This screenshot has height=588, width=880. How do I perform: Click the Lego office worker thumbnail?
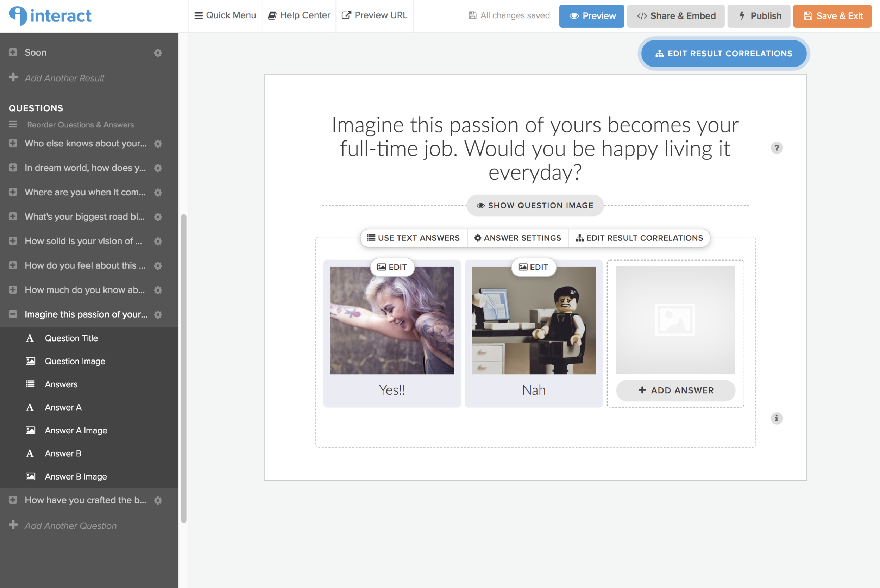(x=534, y=320)
